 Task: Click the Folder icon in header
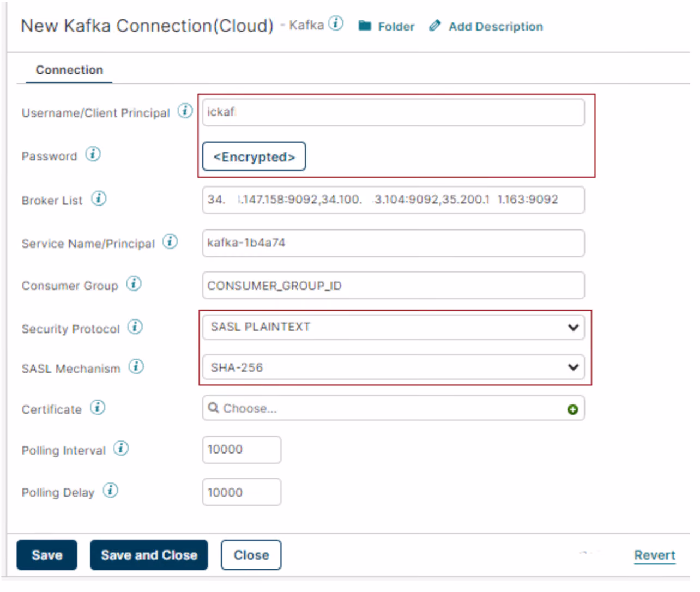(365, 26)
